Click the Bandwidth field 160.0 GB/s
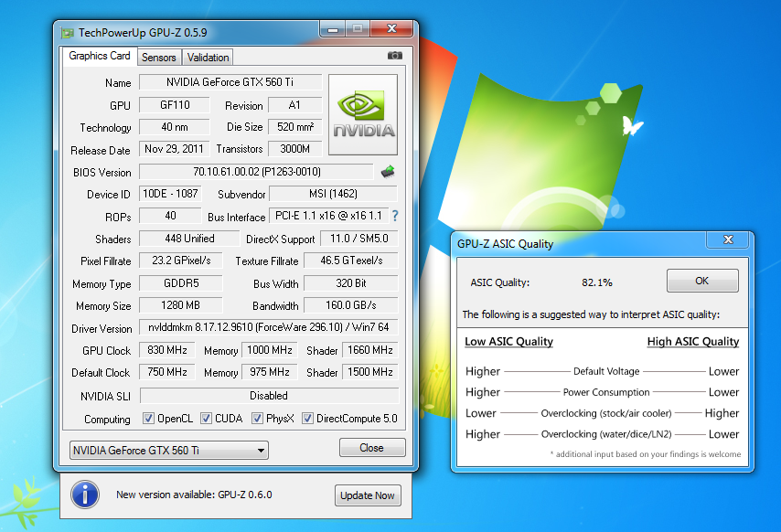The width and height of the screenshot is (781, 532). [x=351, y=305]
